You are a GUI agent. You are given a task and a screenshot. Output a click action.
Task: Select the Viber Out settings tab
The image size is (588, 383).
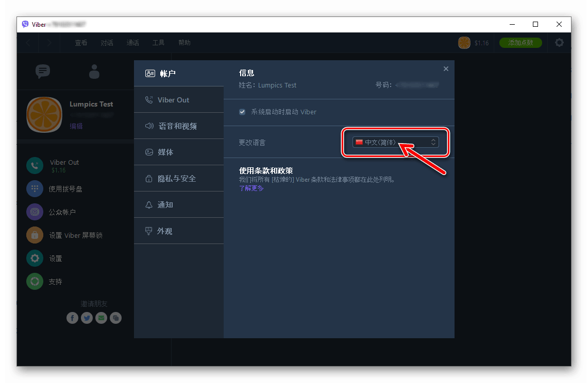point(179,100)
